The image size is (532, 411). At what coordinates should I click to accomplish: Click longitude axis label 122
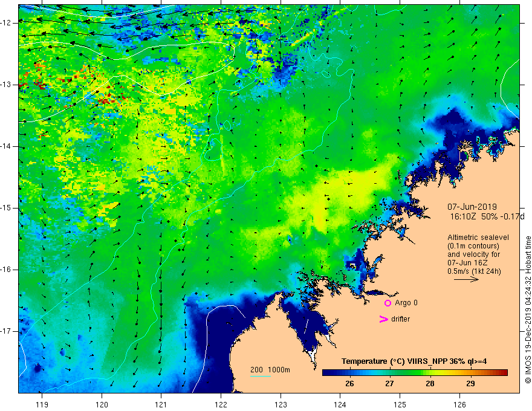pyautogui.click(x=221, y=404)
